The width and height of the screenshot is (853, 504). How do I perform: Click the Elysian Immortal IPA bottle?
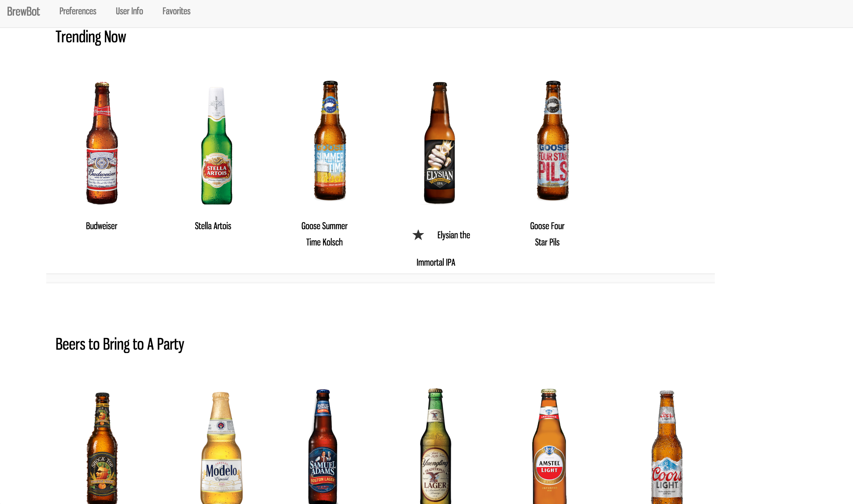440,143
